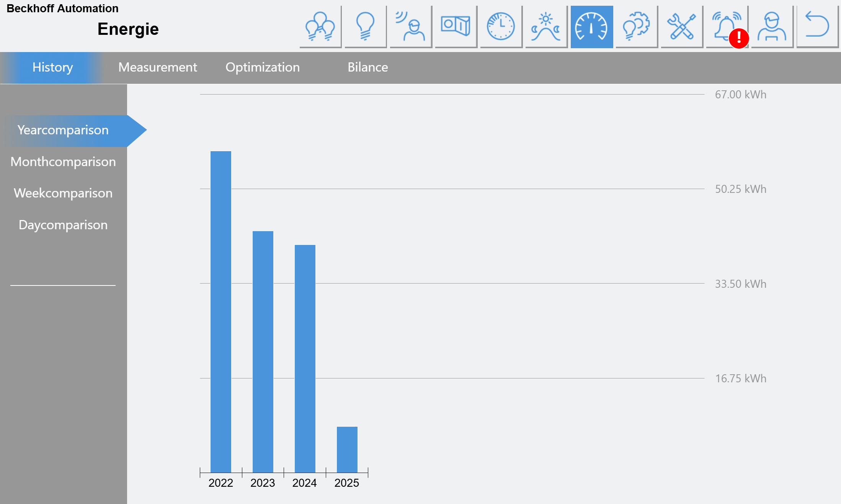Screen dimensions: 841x504
Task: Open the clock timer icon
Action: point(501,27)
